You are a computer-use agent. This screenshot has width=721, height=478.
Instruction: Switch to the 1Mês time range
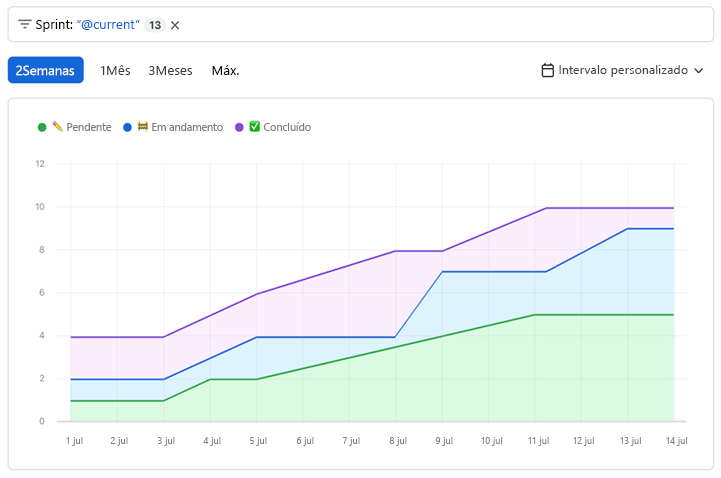coord(115,70)
